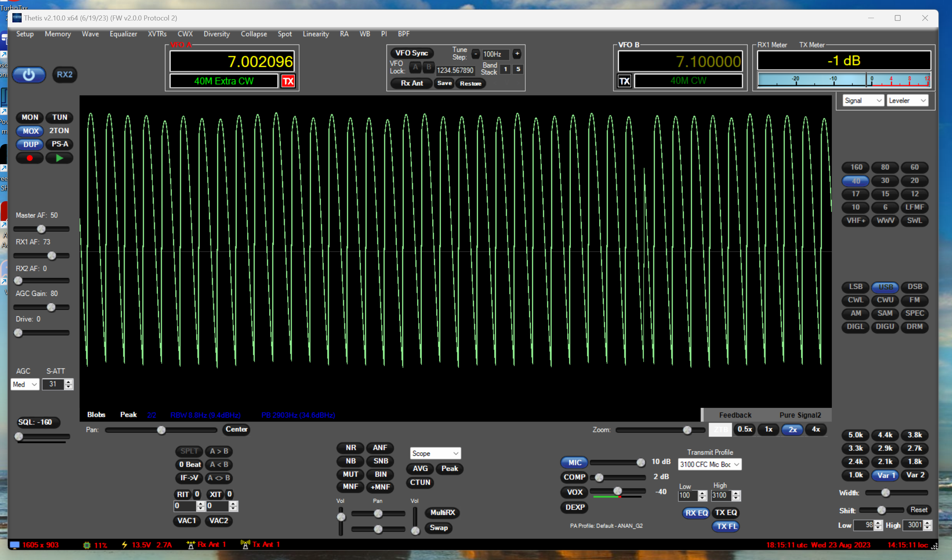Image resolution: width=952 pixels, height=560 pixels.
Task: Click the VFO Sync button
Action: [x=412, y=53]
